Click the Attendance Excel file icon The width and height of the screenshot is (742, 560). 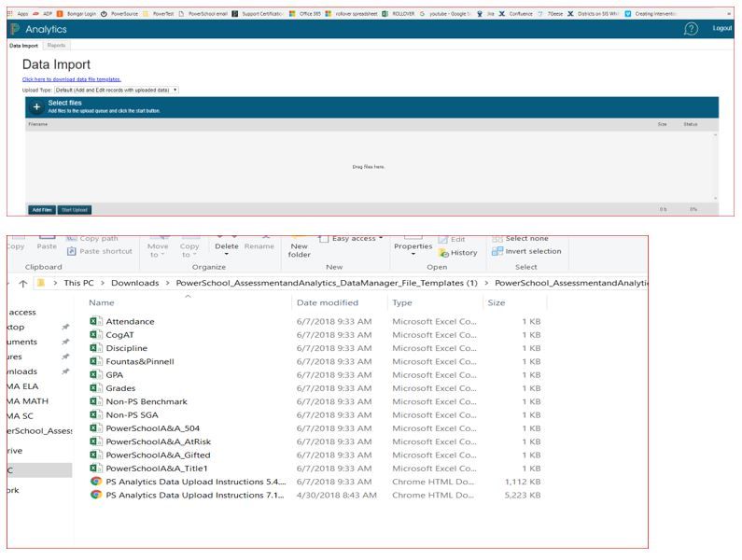[96, 321]
